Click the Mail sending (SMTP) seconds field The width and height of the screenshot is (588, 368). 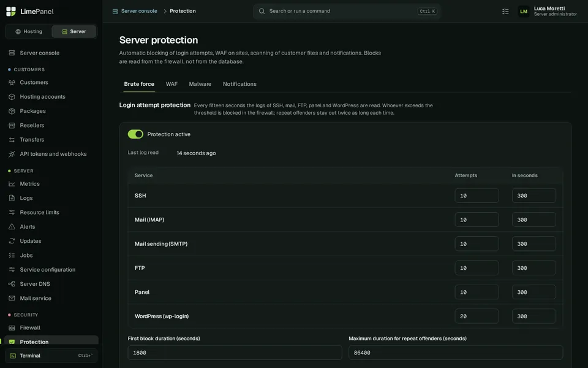[534, 243]
